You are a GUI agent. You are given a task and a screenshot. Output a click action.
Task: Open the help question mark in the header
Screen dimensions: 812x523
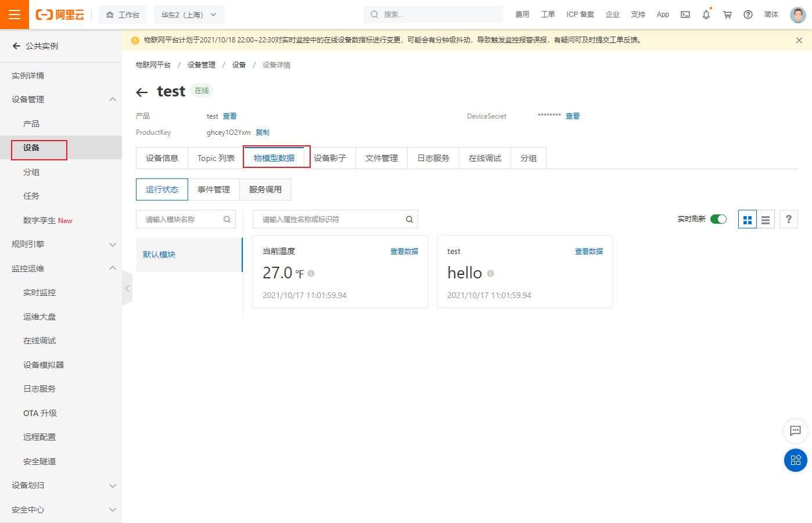[748, 15]
